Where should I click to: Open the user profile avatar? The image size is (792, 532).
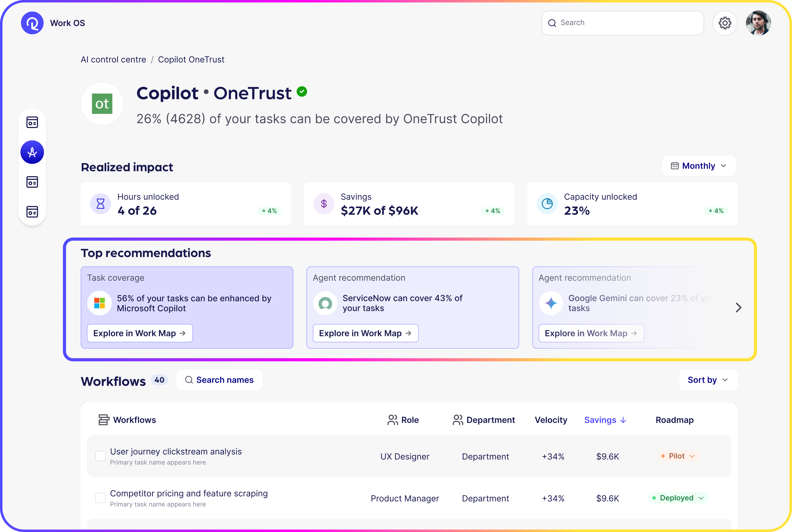(758, 23)
